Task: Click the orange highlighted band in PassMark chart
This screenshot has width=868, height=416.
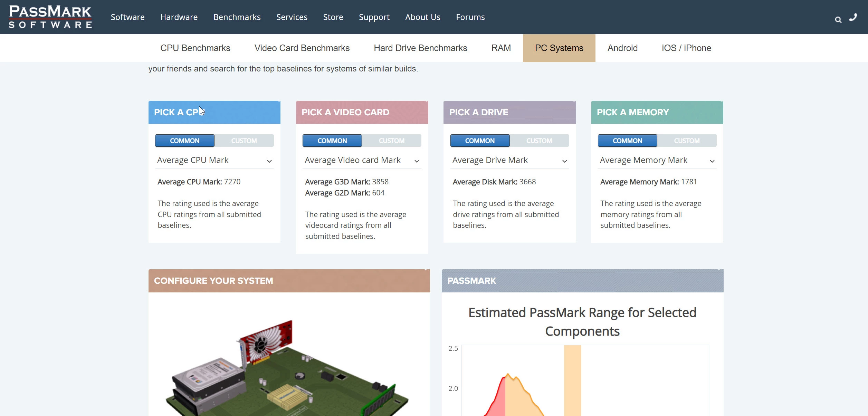Action: click(x=572, y=380)
